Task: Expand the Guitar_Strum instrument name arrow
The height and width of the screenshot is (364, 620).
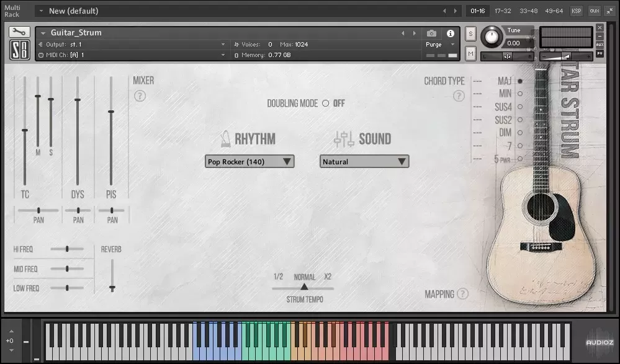Action: tap(43, 33)
